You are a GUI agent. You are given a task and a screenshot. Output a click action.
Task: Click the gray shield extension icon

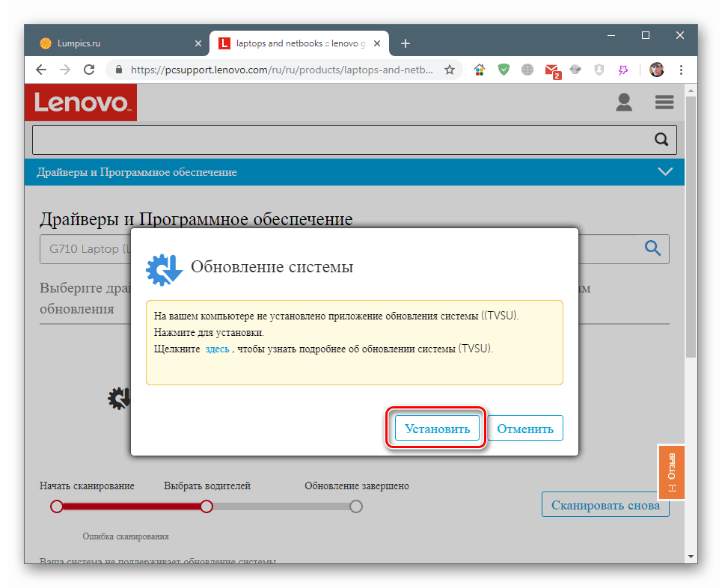pos(599,70)
